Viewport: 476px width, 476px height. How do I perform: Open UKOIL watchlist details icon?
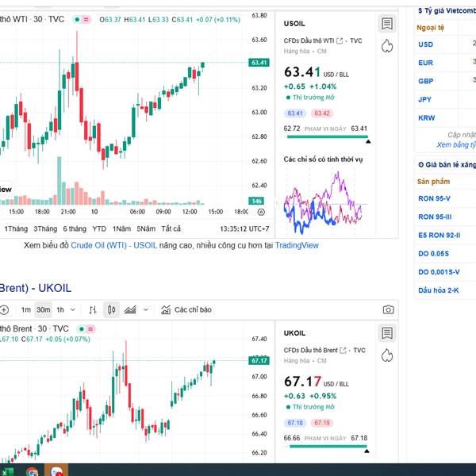(x=387, y=333)
